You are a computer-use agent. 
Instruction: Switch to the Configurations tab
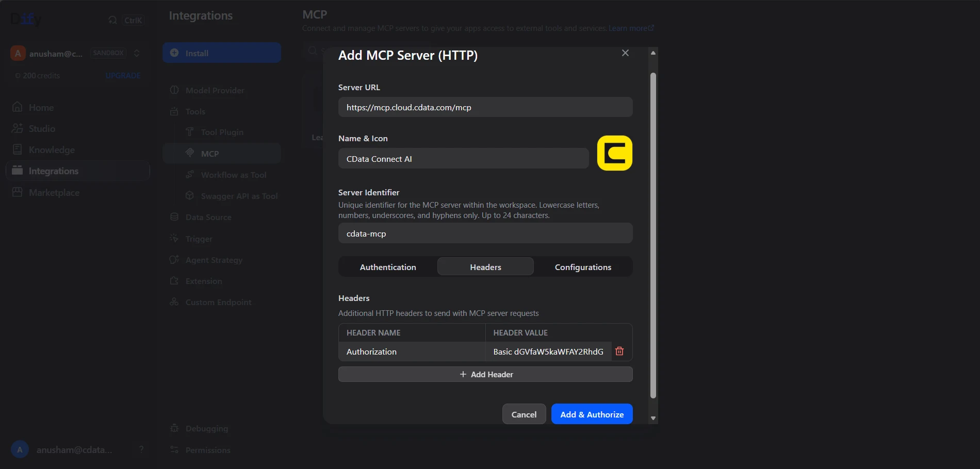pos(583,267)
